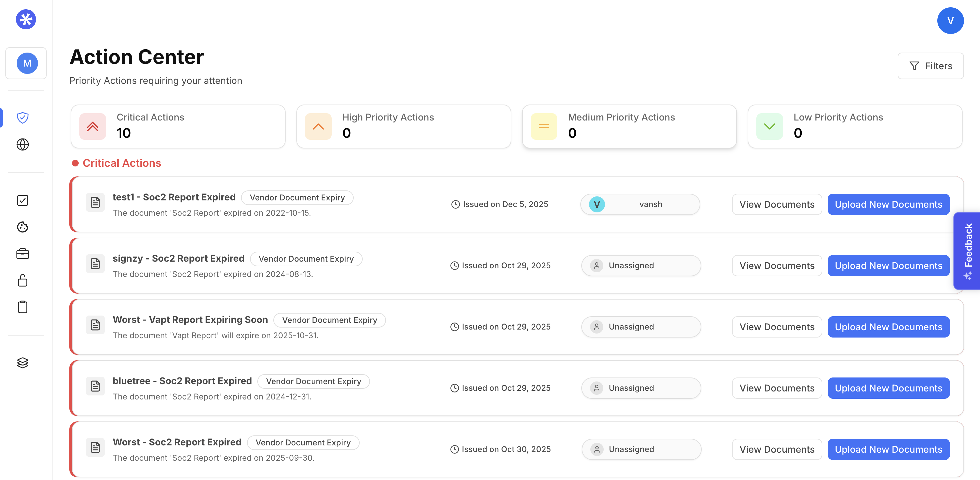Open the Unassigned selector for bluetree
The height and width of the screenshot is (480, 980).
point(641,388)
